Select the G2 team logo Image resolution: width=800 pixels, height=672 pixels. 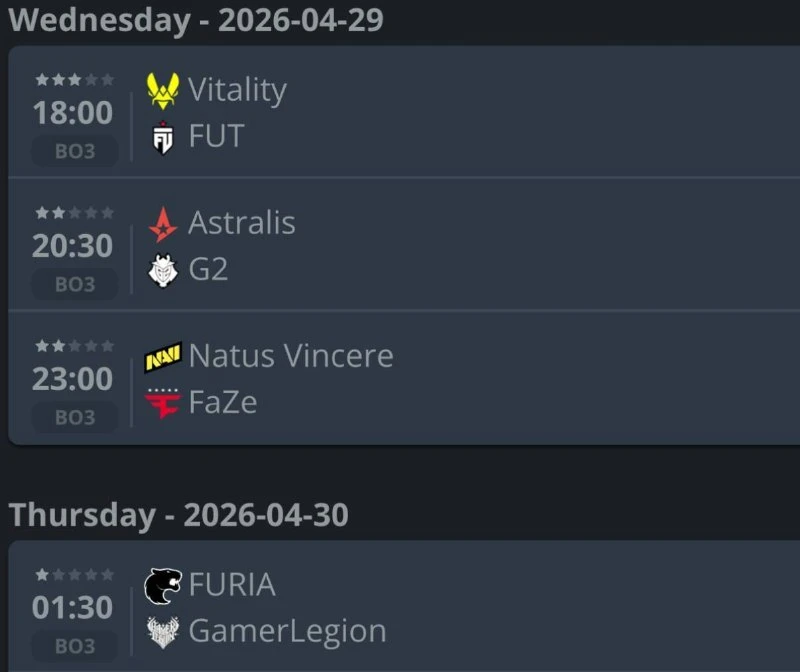[x=163, y=270]
